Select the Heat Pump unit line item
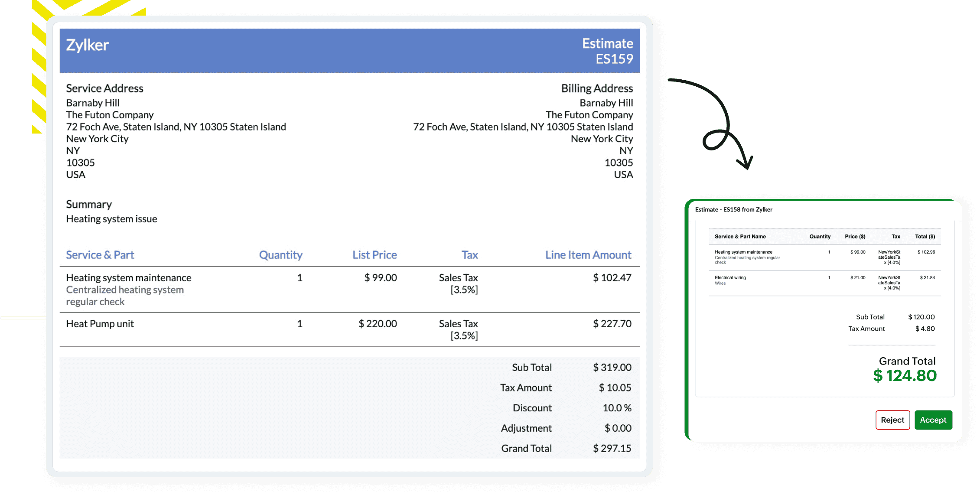 (x=100, y=324)
